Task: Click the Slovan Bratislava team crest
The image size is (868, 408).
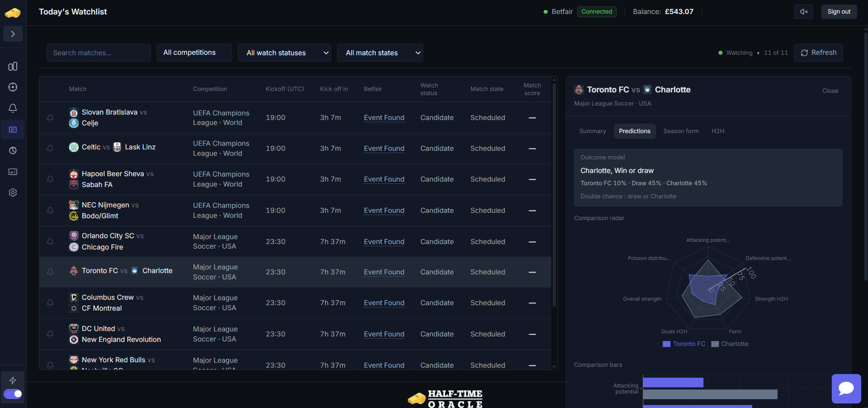Action: click(x=74, y=112)
